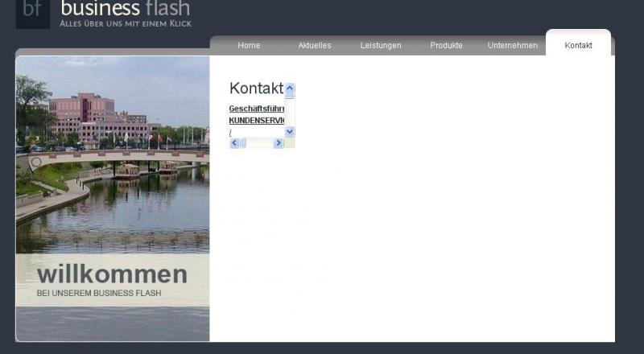Go to the Leistungen tab
This screenshot has width=644, height=354.
[x=381, y=46]
